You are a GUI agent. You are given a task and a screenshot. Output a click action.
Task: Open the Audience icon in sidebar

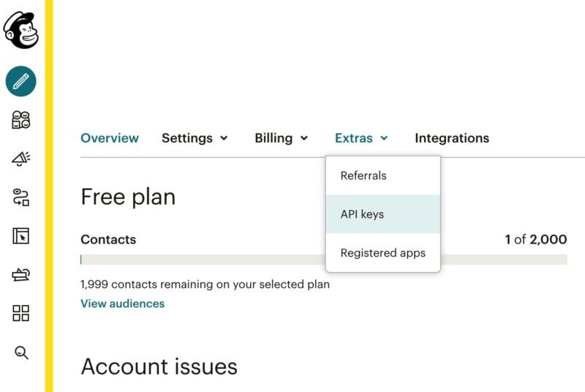pos(21,120)
